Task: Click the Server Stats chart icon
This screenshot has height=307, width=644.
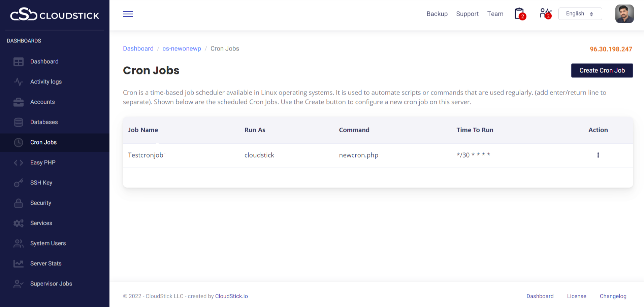Action: [19, 264]
